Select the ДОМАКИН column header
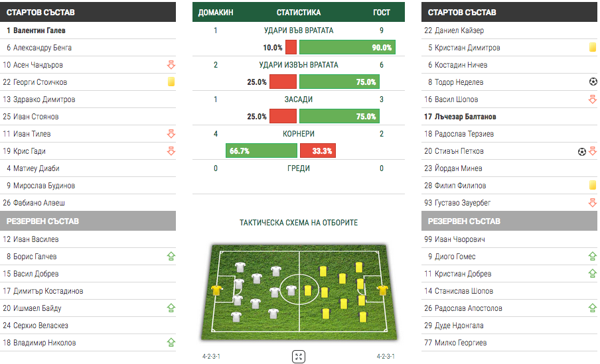600x364 pixels. pos(216,13)
